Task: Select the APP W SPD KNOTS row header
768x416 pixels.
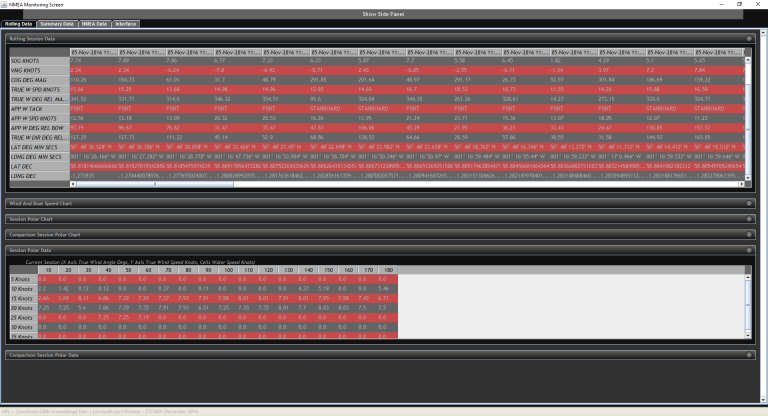Action: [40, 119]
